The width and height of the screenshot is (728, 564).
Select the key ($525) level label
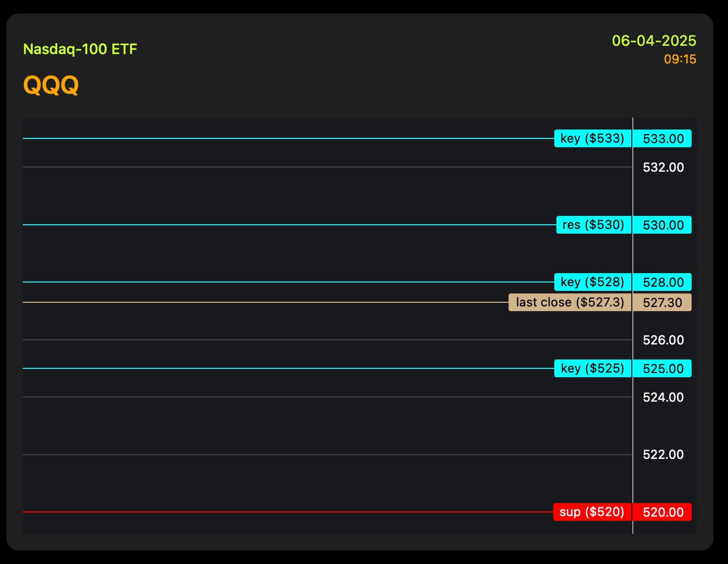pyautogui.click(x=592, y=368)
